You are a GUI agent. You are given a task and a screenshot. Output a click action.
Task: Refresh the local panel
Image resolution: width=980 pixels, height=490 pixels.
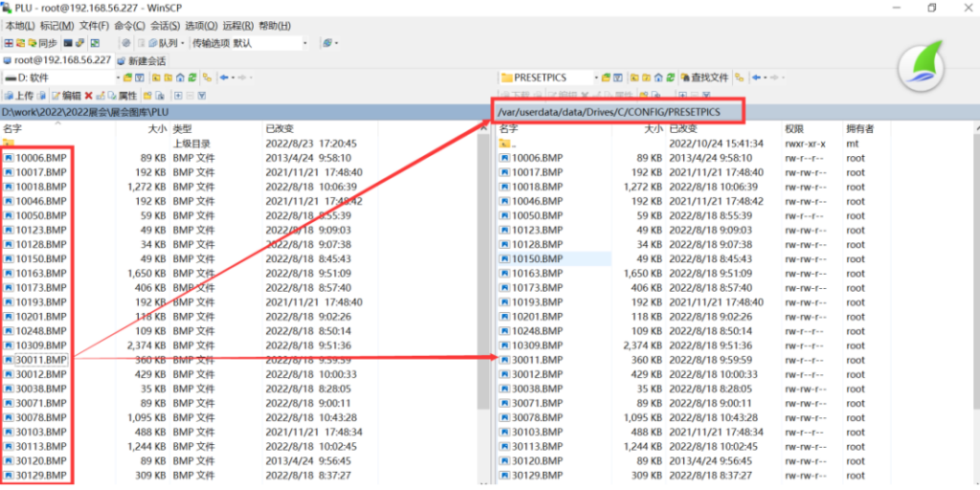tap(191, 78)
